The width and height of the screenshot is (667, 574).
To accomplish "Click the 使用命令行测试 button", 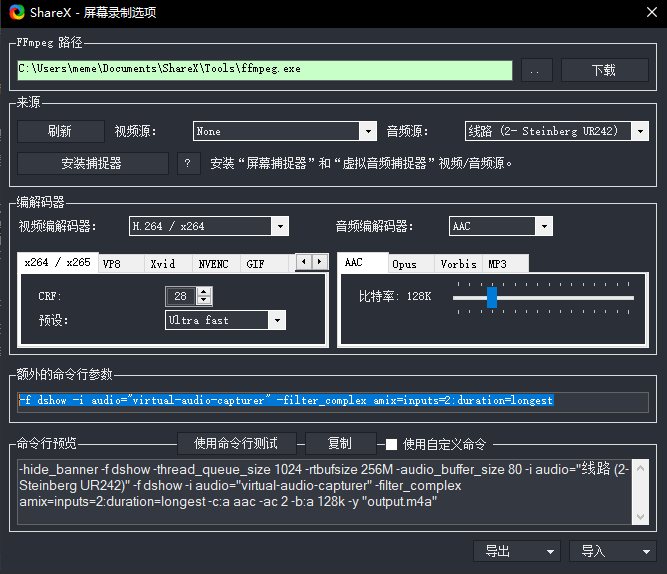I will pos(235,443).
